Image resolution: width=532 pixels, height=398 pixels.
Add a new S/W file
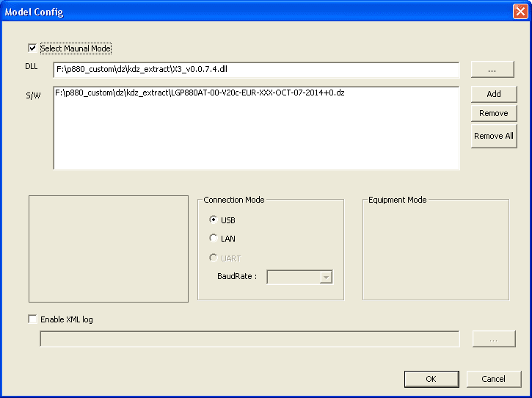click(x=494, y=94)
